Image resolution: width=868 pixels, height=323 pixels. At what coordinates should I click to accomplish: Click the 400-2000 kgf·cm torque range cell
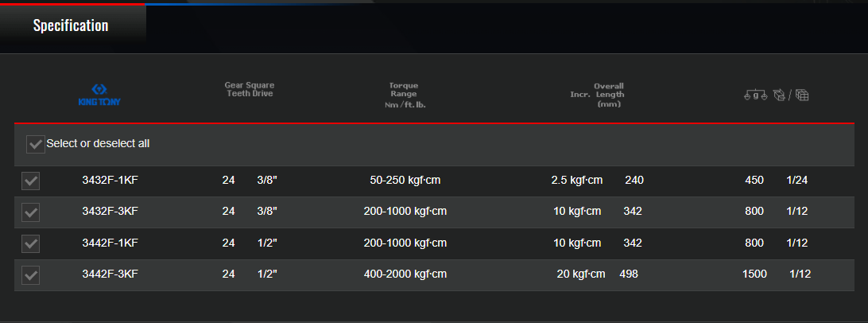click(405, 274)
